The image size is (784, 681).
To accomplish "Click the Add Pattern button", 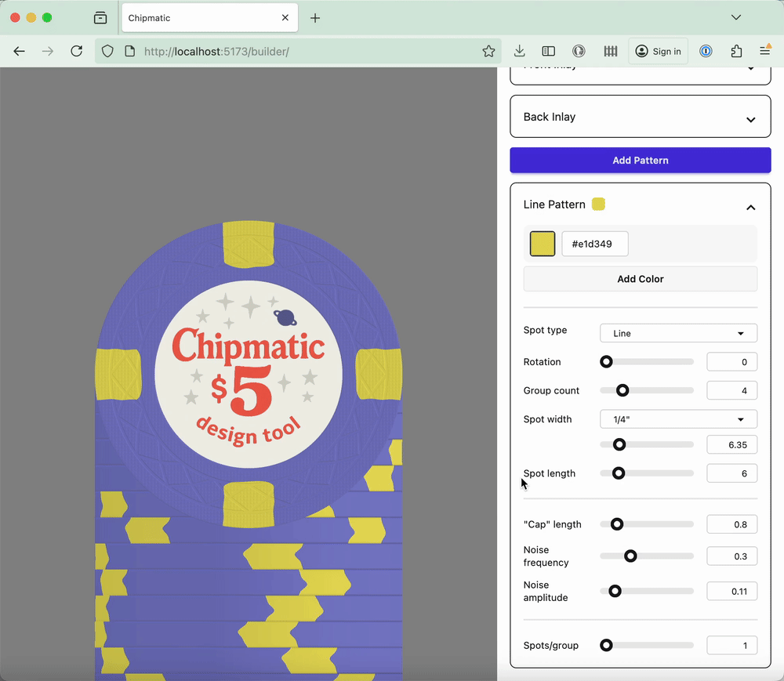I will pyautogui.click(x=640, y=161).
